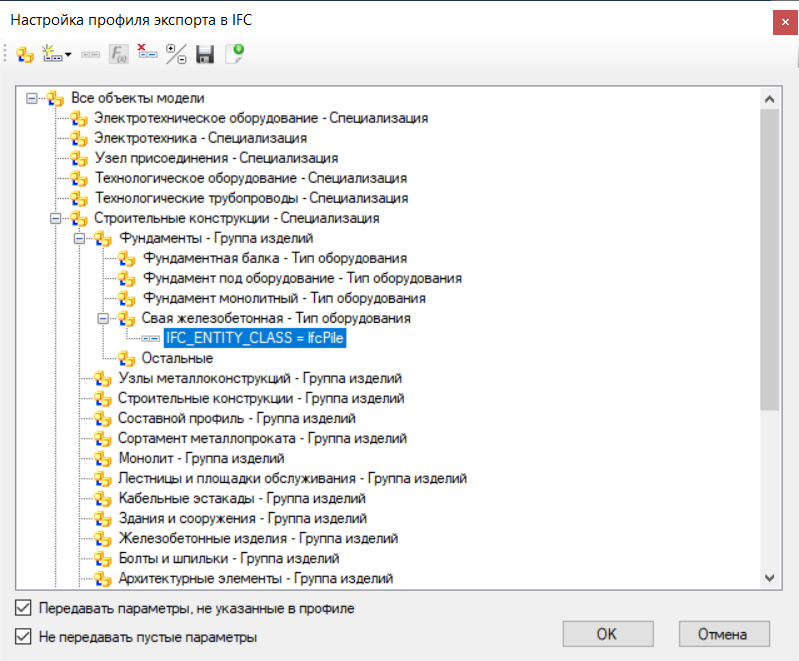This screenshot has width=799, height=661.
Task: Open the new parameter dropdown arrow in toolbar
Action: pos(68,55)
